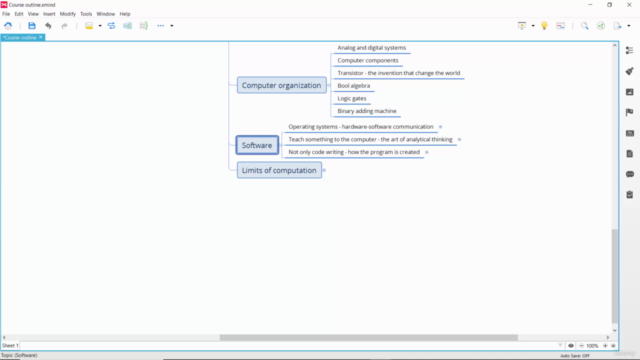The width and height of the screenshot is (640, 360).
Task: Toggle the eye overview icon in bottom bar
Action: (571, 346)
